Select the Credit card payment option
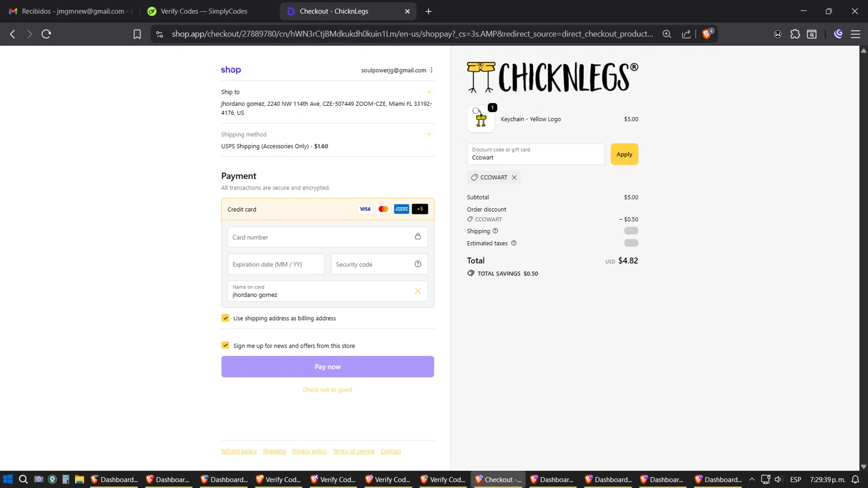 tap(328, 209)
